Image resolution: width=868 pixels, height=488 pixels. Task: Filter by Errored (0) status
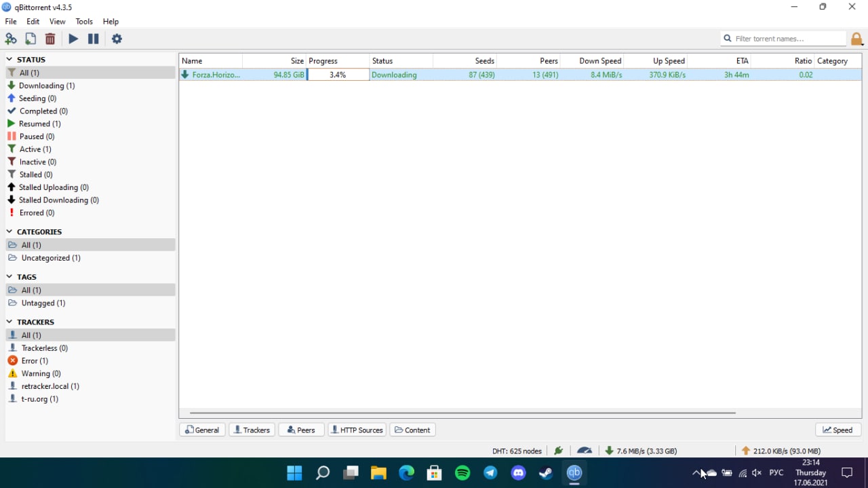click(x=90, y=212)
